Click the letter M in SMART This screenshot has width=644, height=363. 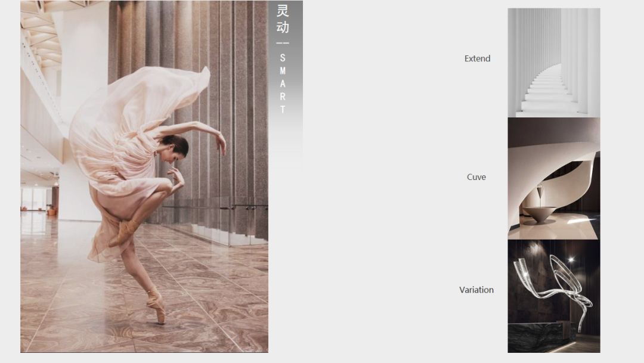point(283,71)
